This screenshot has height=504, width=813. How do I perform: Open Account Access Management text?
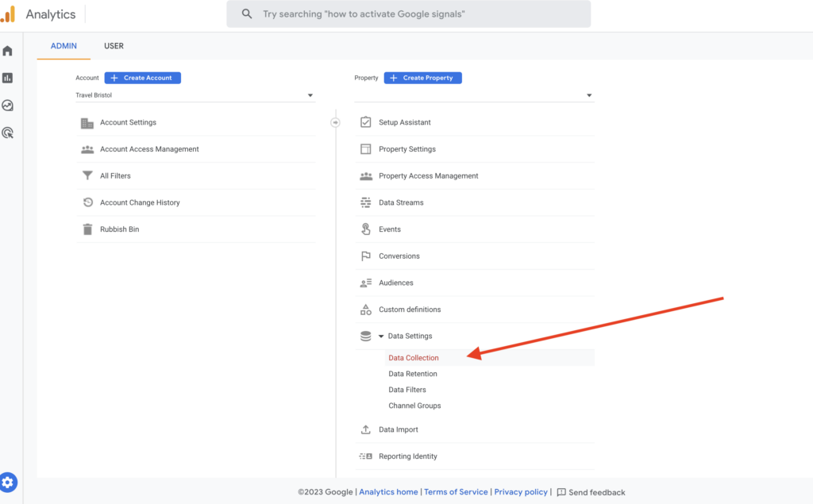[149, 149]
